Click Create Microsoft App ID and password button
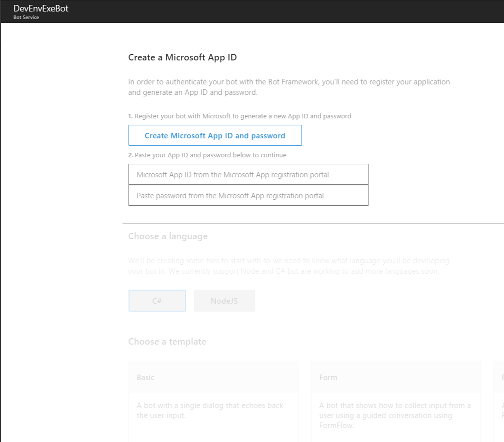Viewport: 504px width, 442px height. pyautogui.click(x=215, y=135)
